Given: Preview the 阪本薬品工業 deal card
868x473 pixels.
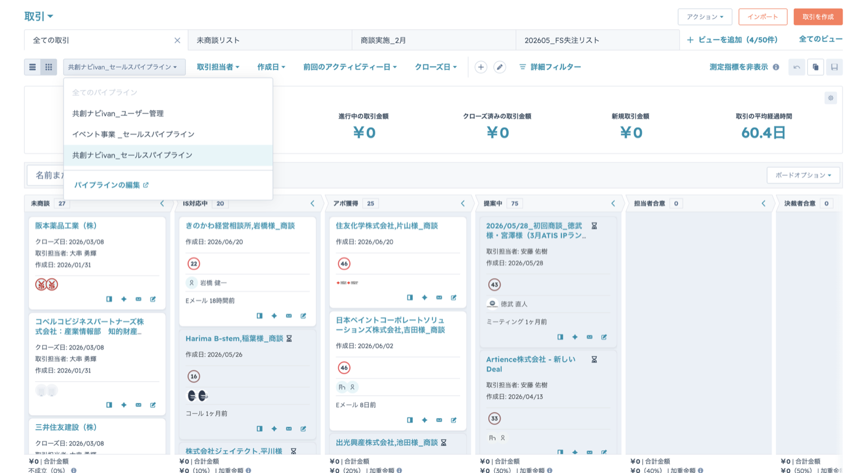Looking at the screenshot, I should click(x=109, y=299).
